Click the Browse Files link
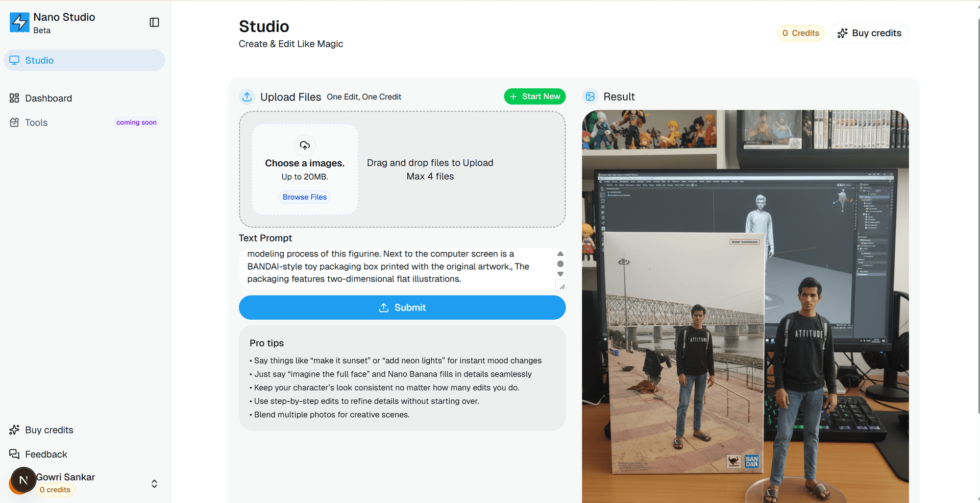This screenshot has width=980, height=503. 305,197
